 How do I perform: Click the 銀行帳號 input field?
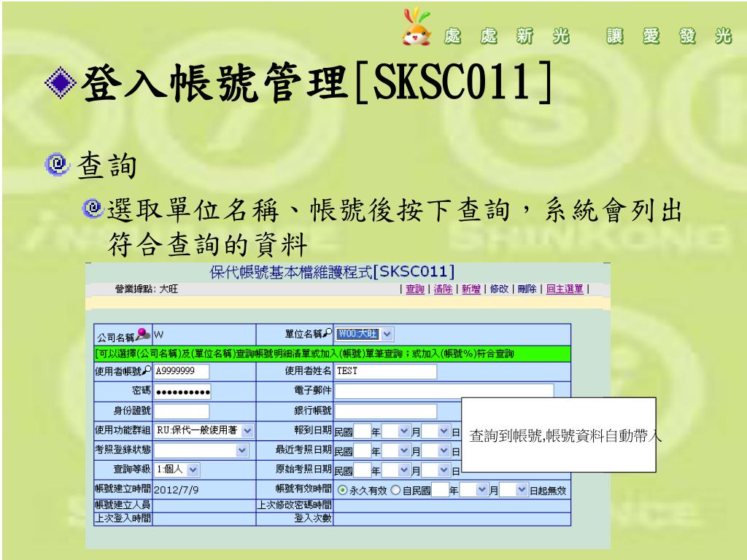click(x=385, y=411)
